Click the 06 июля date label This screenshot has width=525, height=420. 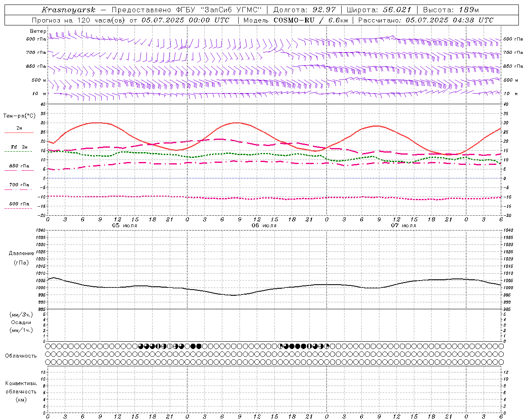point(264,226)
